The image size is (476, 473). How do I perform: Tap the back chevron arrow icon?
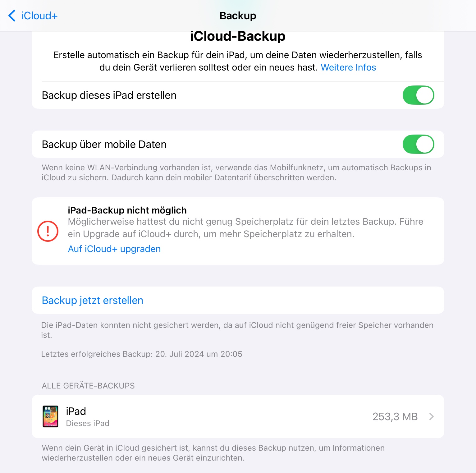12,16
